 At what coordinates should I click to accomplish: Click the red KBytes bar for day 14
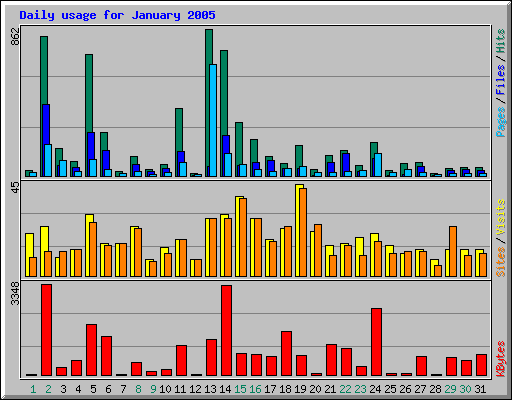pyautogui.click(x=226, y=330)
